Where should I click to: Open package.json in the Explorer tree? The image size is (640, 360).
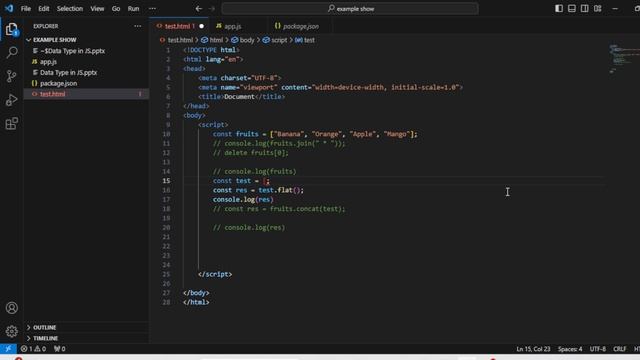[58, 83]
